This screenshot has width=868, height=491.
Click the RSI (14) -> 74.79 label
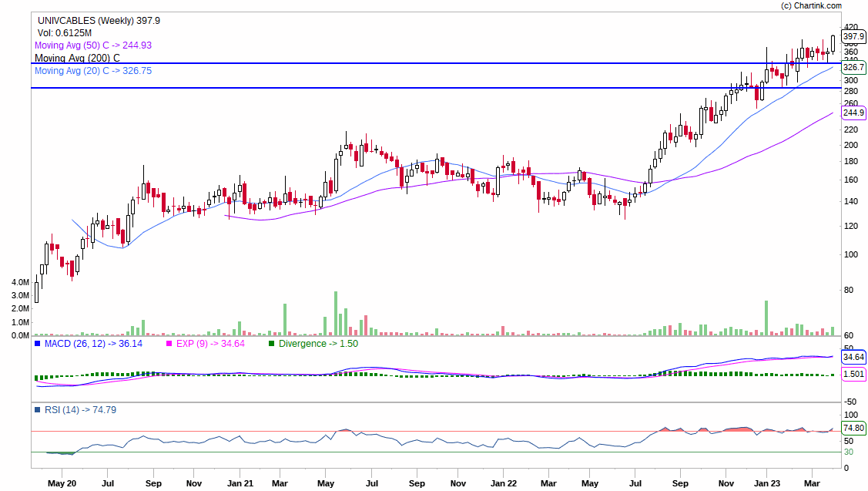[80, 410]
